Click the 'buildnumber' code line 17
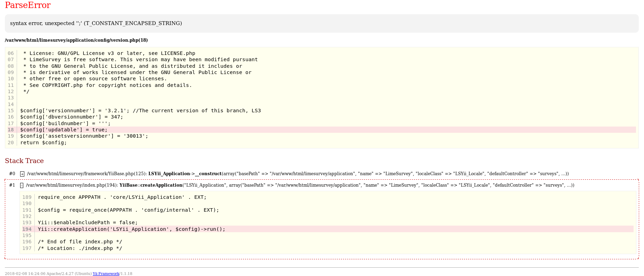Screen dimensions: 644x276 (x=65, y=123)
